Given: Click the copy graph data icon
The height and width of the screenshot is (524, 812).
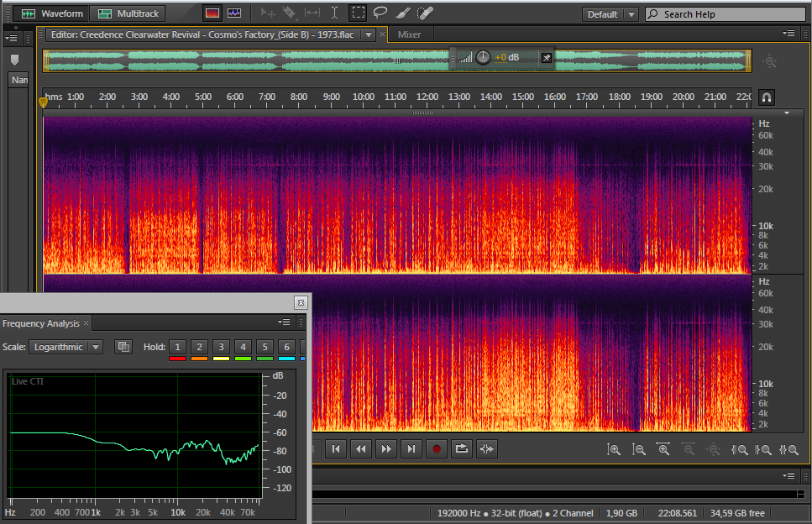Looking at the screenshot, I should (x=123, y=347).
